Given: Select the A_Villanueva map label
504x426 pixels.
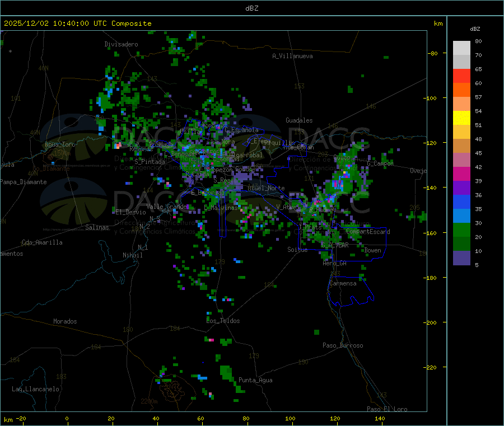Looking at the screenshot, I should click(292, 56).
